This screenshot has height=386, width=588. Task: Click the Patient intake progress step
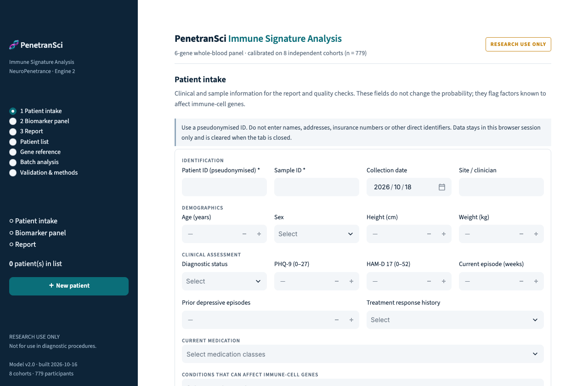[34, 221]
